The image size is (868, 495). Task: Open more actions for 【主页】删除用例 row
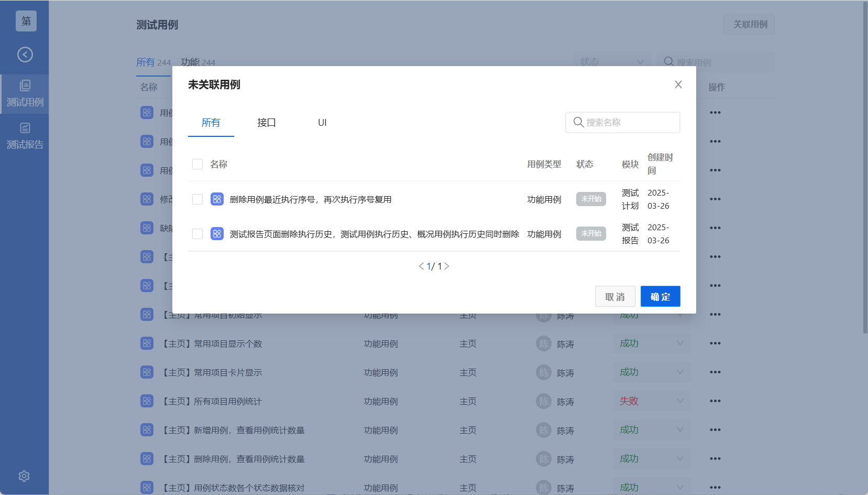(x=715, y=459)
